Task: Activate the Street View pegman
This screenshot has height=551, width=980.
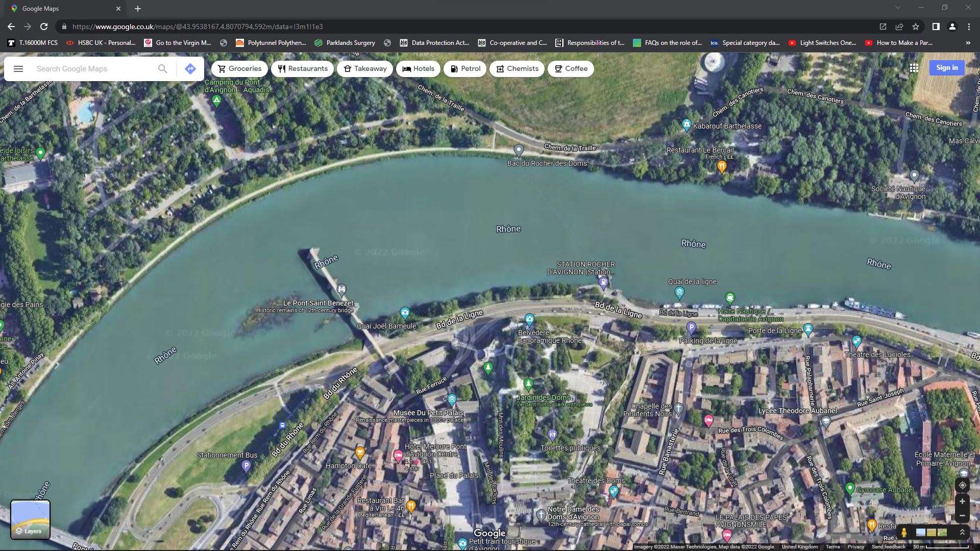Action: click(x=904, y=533)
